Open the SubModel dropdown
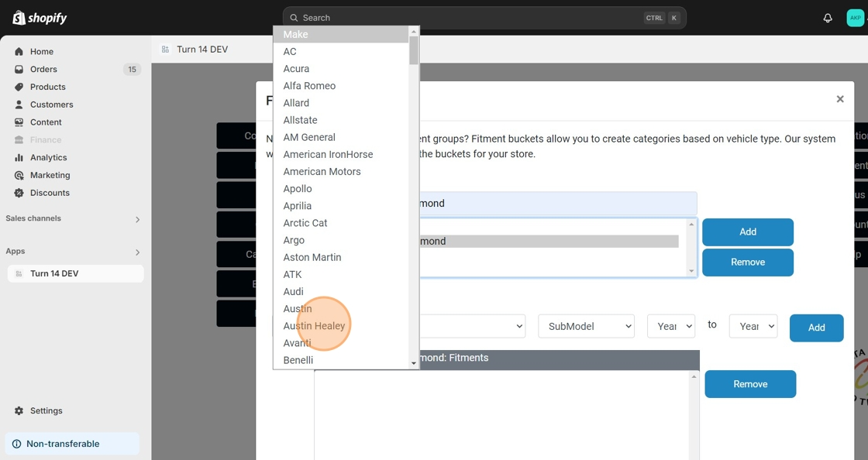 coord(586,326)
